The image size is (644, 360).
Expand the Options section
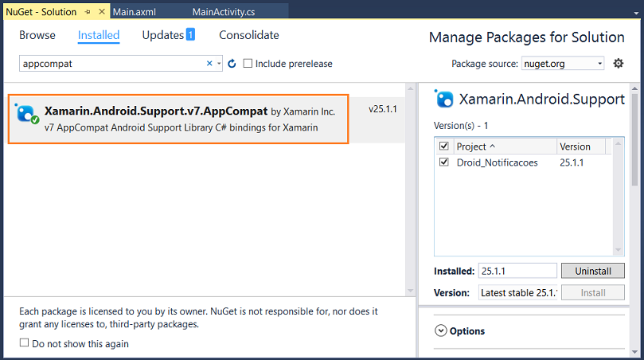[x=441, y=331]
